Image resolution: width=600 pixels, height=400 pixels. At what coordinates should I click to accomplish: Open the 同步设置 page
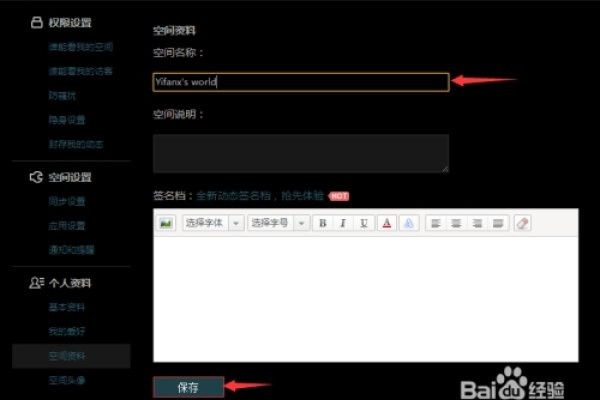67,201
